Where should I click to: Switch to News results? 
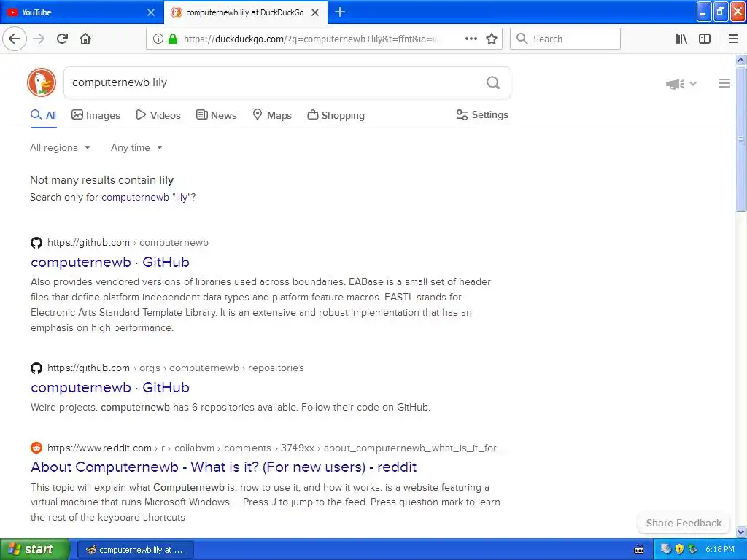216,115
